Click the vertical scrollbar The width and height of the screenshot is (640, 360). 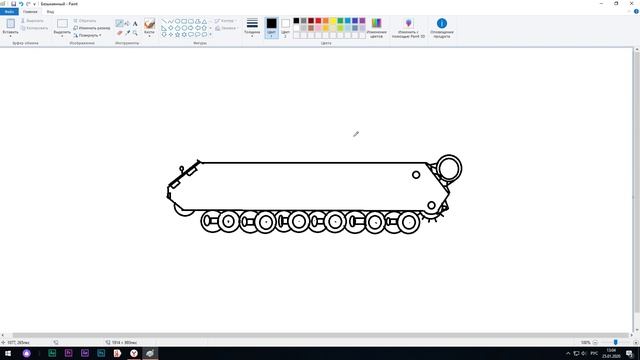[637, 182]
